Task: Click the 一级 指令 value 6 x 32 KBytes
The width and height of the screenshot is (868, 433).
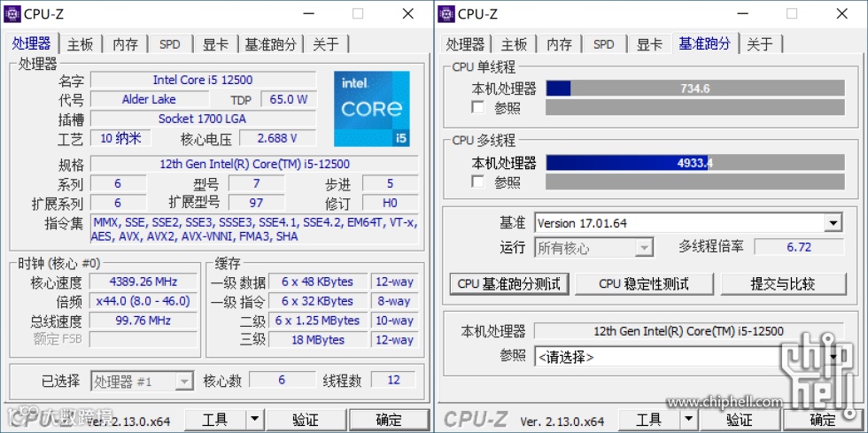Action: tap(318, 301)
